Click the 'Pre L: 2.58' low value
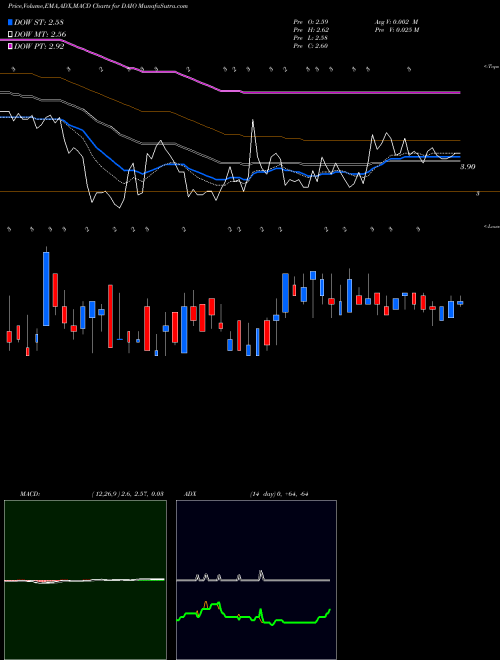This screenshot has height=660, width=500. (311, 38)
